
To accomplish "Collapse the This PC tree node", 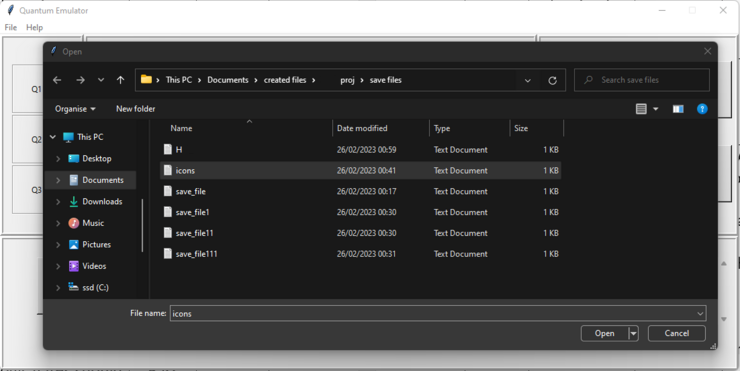I will (x=53, y=137).
